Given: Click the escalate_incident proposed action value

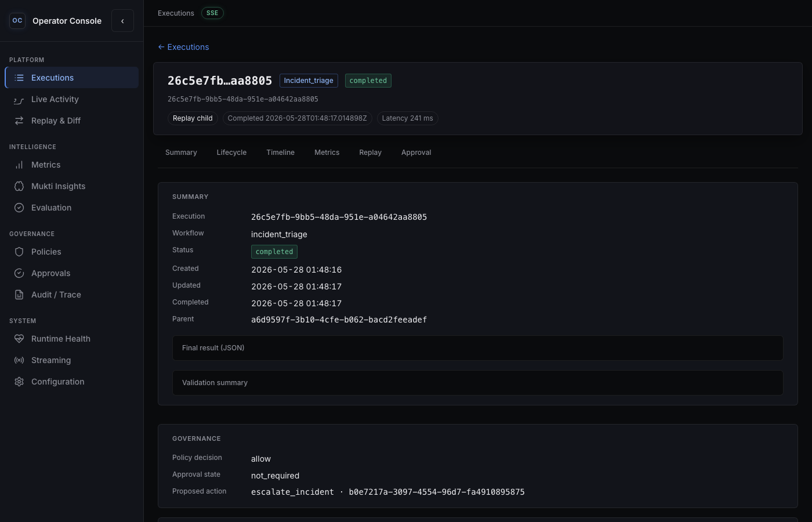Looking at the screenshot, I should [x=387, y=492].
